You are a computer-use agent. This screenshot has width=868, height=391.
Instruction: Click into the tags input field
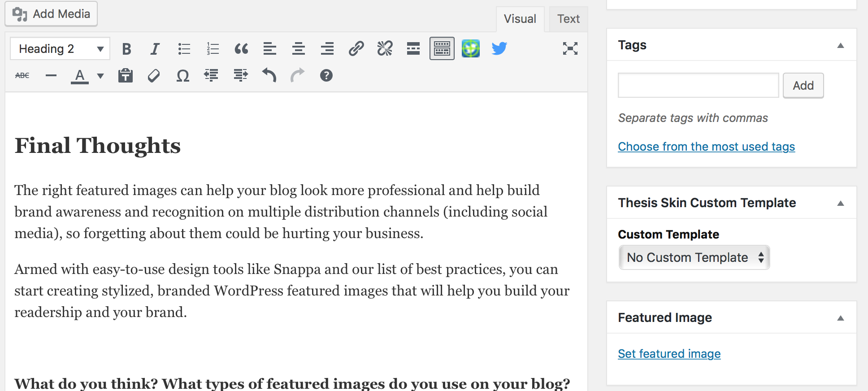(x=698, y=85)
